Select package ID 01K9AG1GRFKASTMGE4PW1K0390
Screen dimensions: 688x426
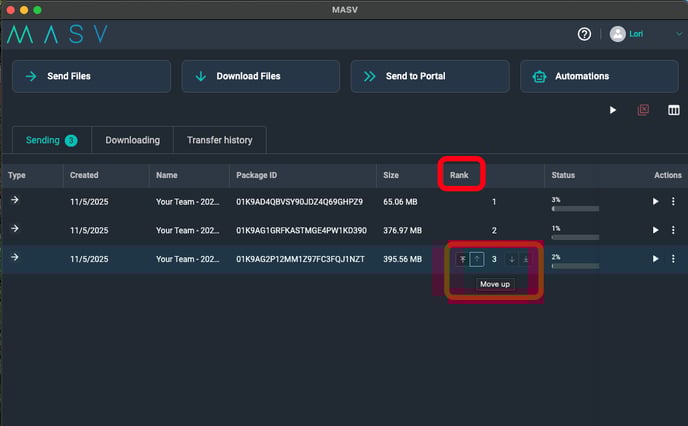301,230
